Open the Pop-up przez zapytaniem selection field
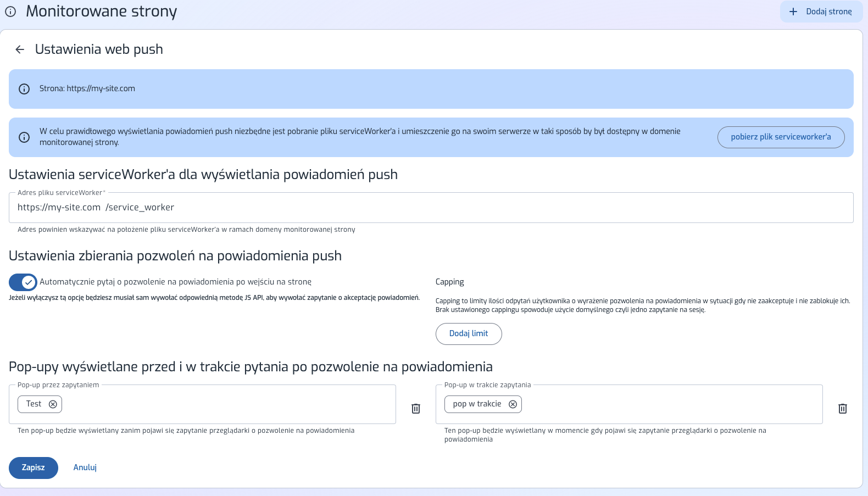The width and height of the screenshot is (868, 496). tap(220, 404)
